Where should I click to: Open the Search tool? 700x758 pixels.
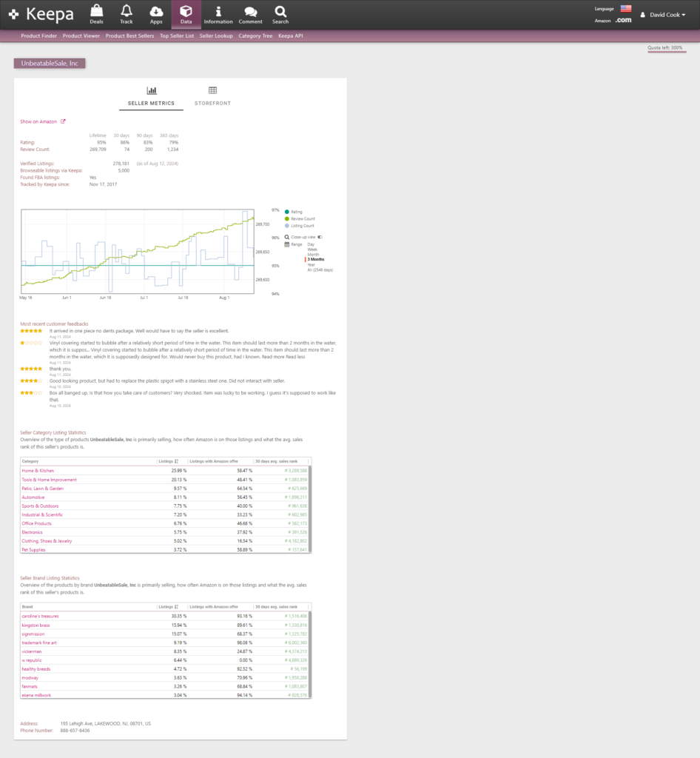pyautogui.click(x=280, y=15)
